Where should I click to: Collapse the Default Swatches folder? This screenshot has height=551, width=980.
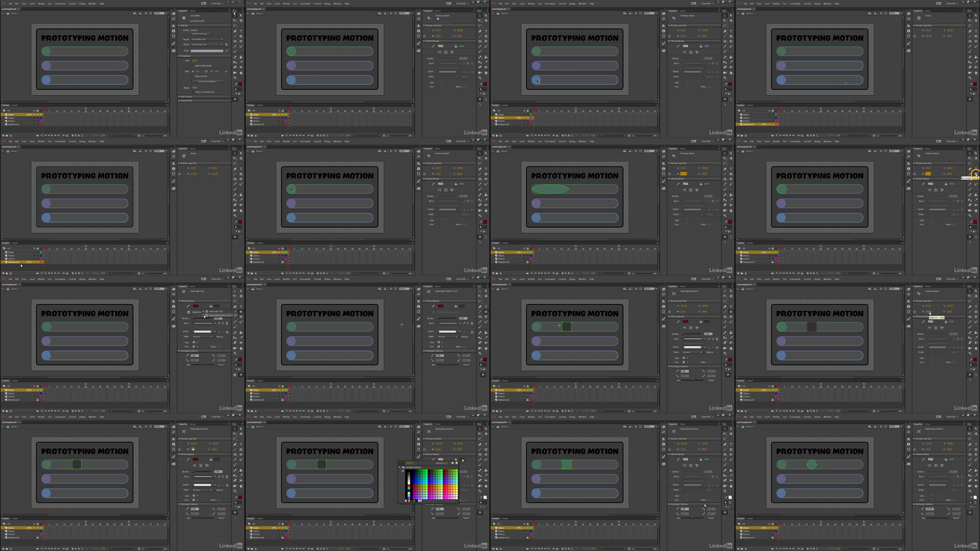pos(400,467)
